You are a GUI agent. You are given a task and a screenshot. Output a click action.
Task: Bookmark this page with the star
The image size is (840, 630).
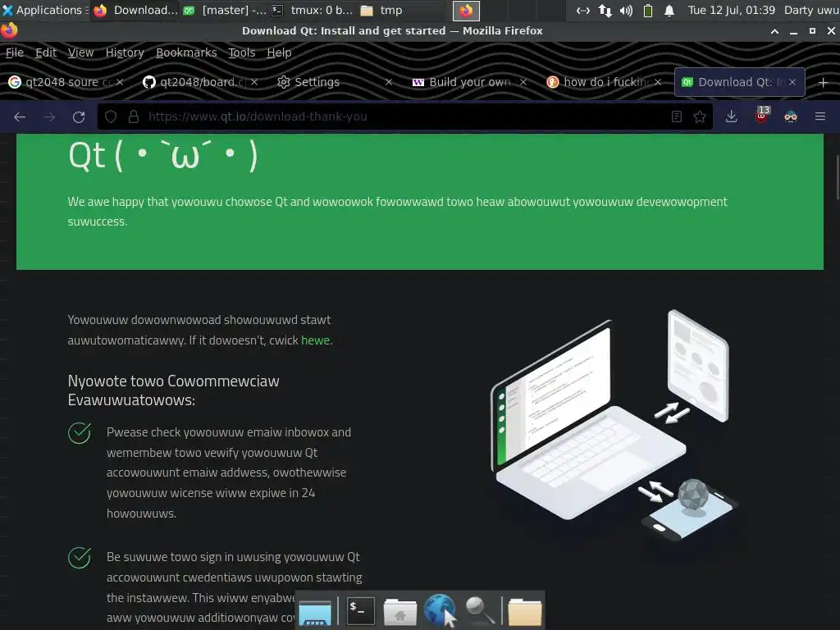[700, 116]
